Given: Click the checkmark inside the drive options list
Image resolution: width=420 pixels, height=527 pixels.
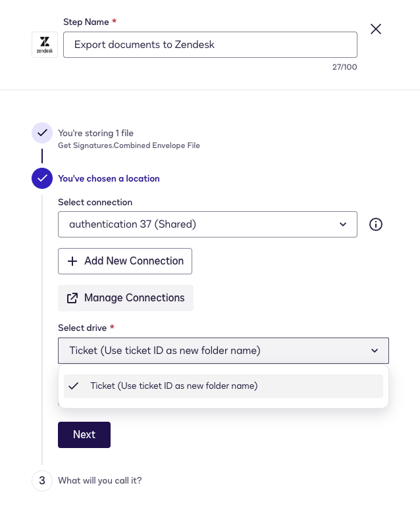Looking at the screenshot, I should [73, 386].
